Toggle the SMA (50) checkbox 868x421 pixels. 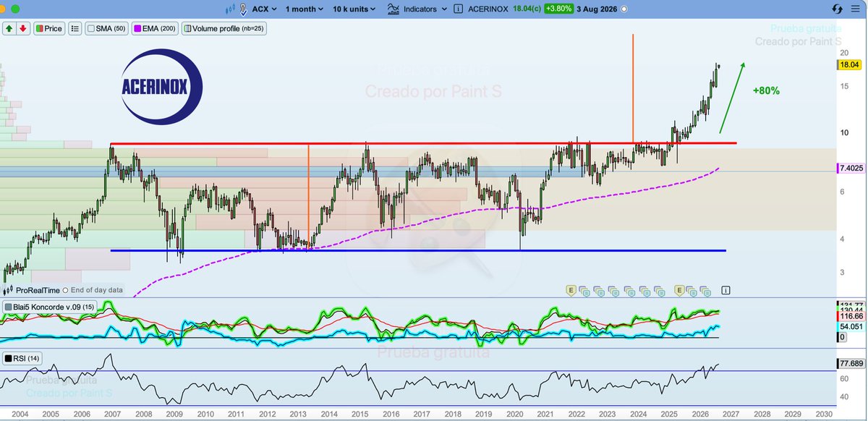click(91, 29)
